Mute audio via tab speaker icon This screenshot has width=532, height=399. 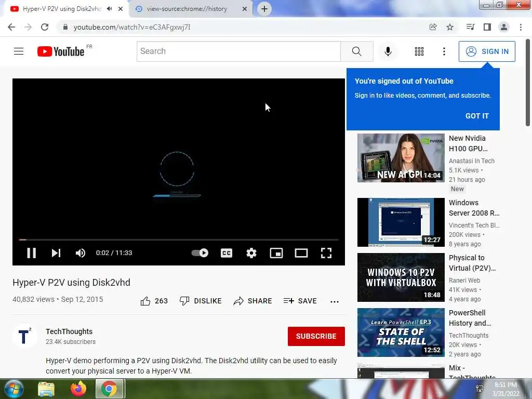(x=109, y=9)
